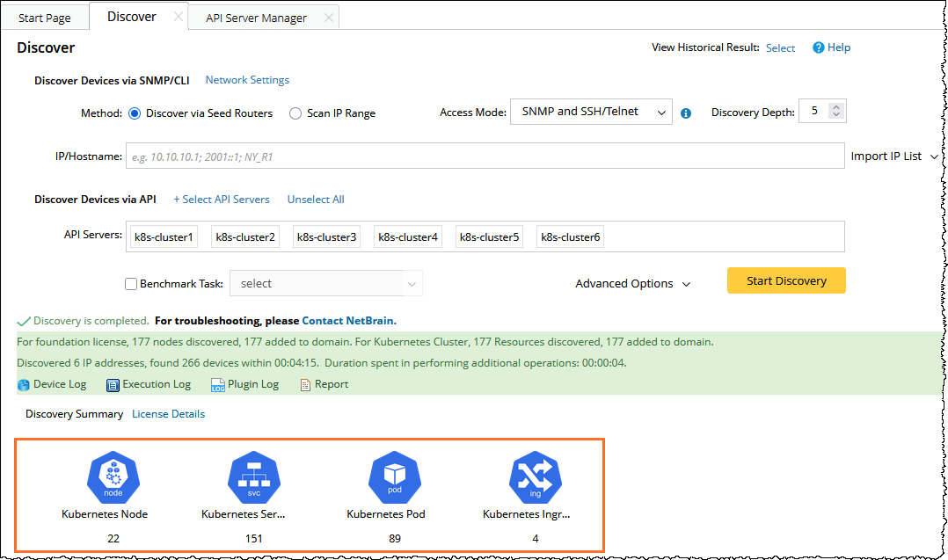Select Discover via Seed Routers radio
Viewport: 948px width, 560px height.
(135, 113)
